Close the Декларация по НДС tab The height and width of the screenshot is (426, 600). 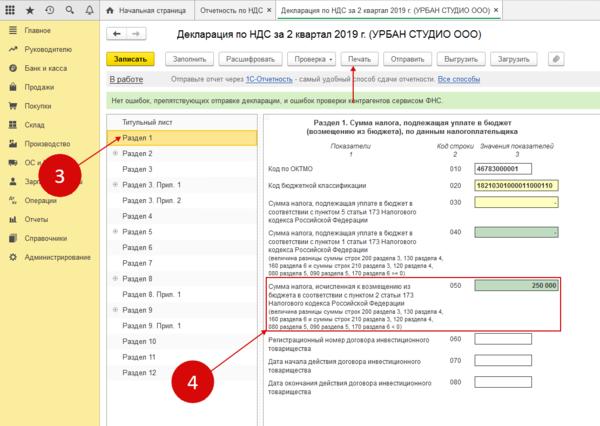click(496, 10)
